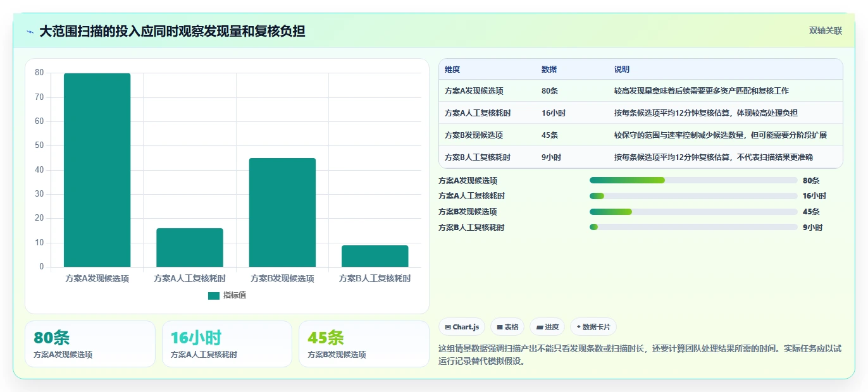Click the 方案A发现候选项 progress row label
Screen dimensions: 868x392
[x=468, y=181]
